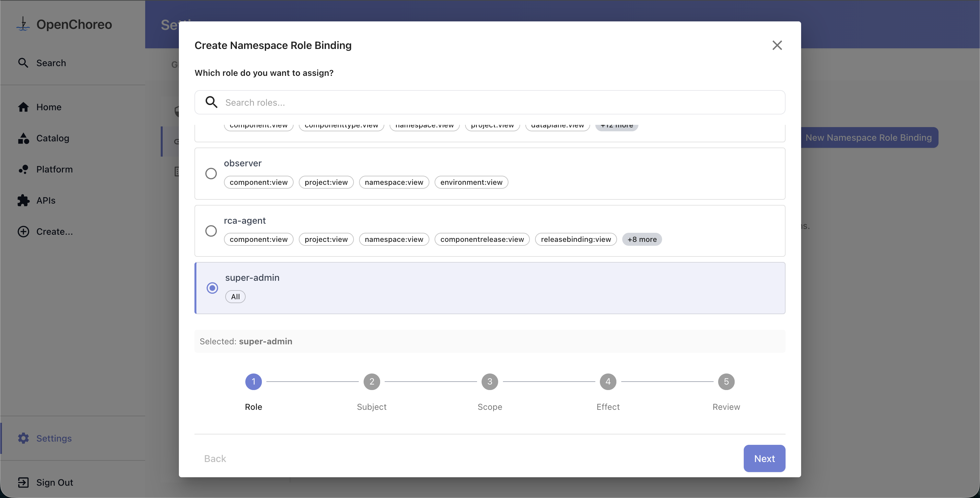The image size is (980, 498).
Task: Click the Back button
Action: [x=215, y=458]
